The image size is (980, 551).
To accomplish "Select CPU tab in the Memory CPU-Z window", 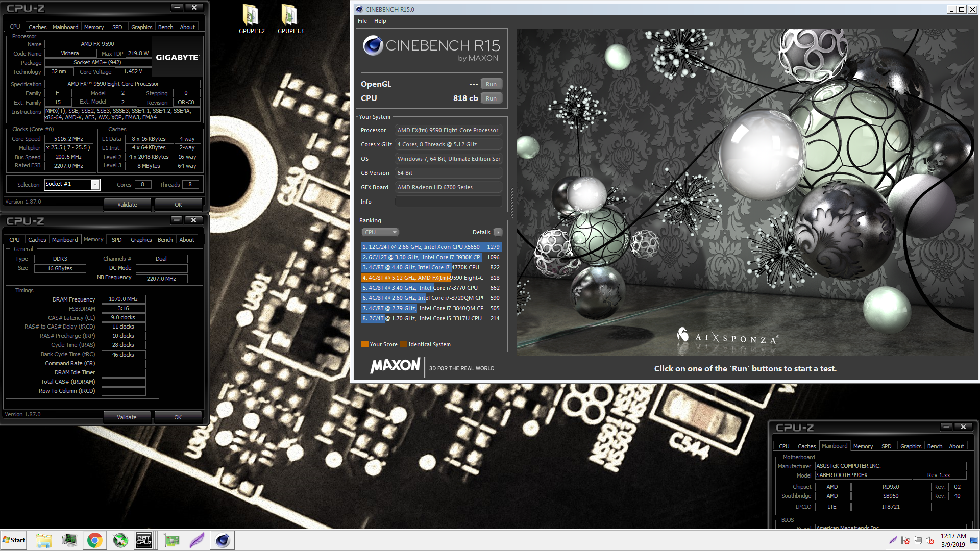I will click(15, 240).
